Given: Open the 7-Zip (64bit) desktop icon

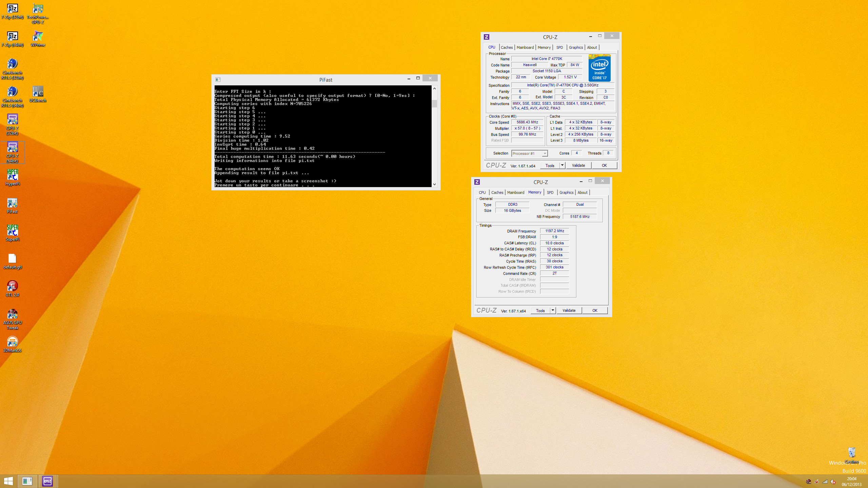Looking at the screenshot, I should pos(12,39).
